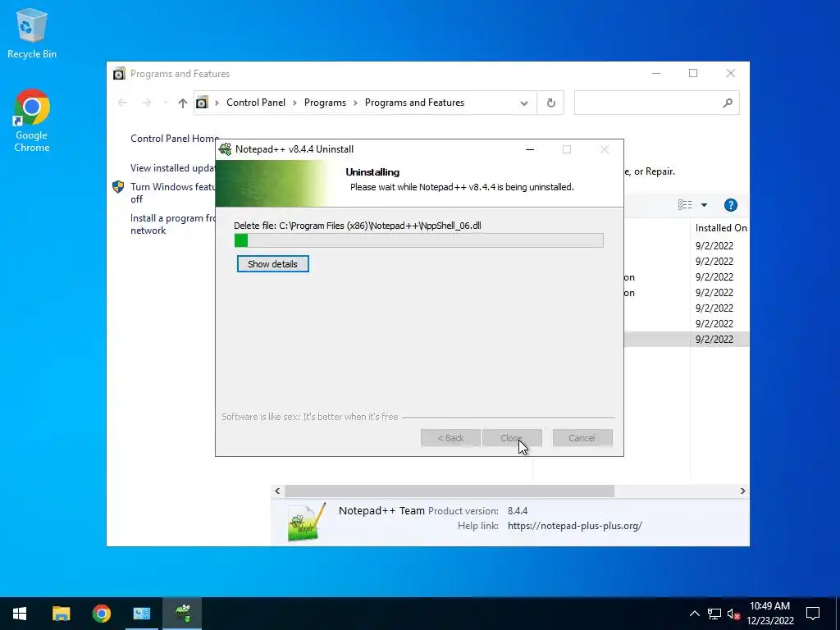Open Control Panel Home link

click(x=175, y=138)
